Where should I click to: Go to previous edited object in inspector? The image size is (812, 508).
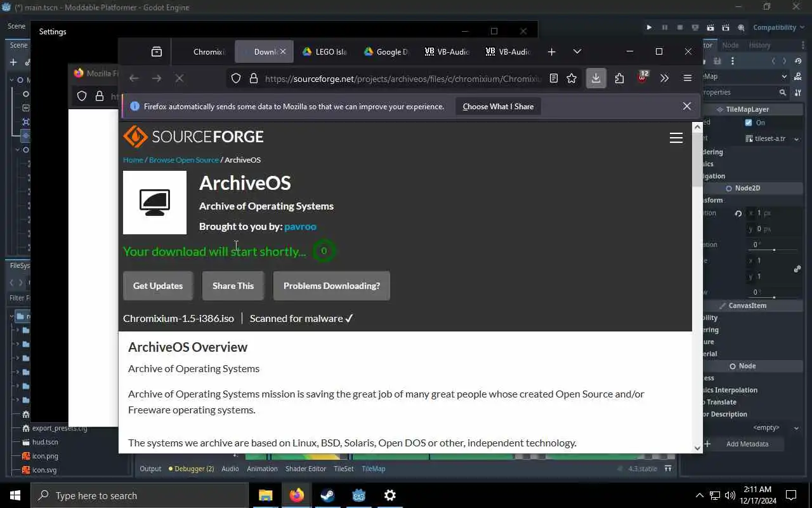[773, 61]
